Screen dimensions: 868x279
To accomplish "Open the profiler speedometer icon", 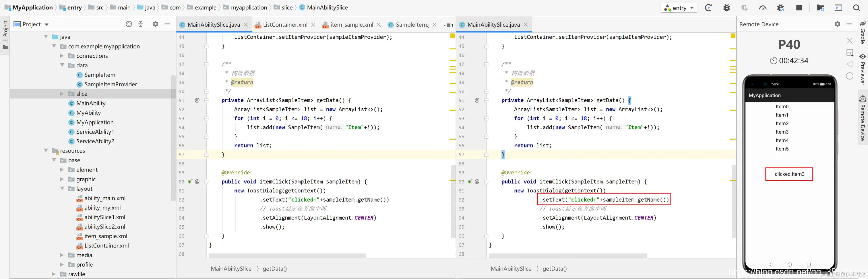I will coord(763,8).
